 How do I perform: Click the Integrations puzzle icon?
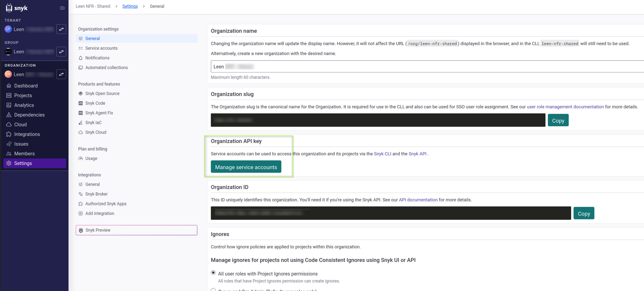(x=9, y=134)
